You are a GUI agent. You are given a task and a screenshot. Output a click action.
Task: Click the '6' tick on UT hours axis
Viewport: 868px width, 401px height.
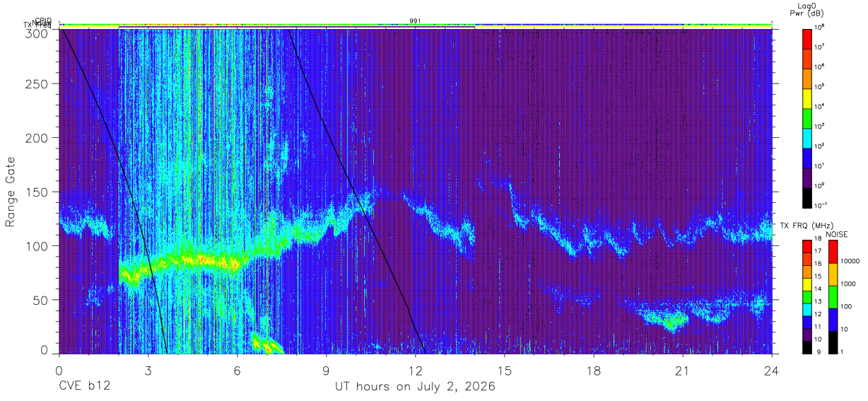pyautogui.click(x=237, y=371)
